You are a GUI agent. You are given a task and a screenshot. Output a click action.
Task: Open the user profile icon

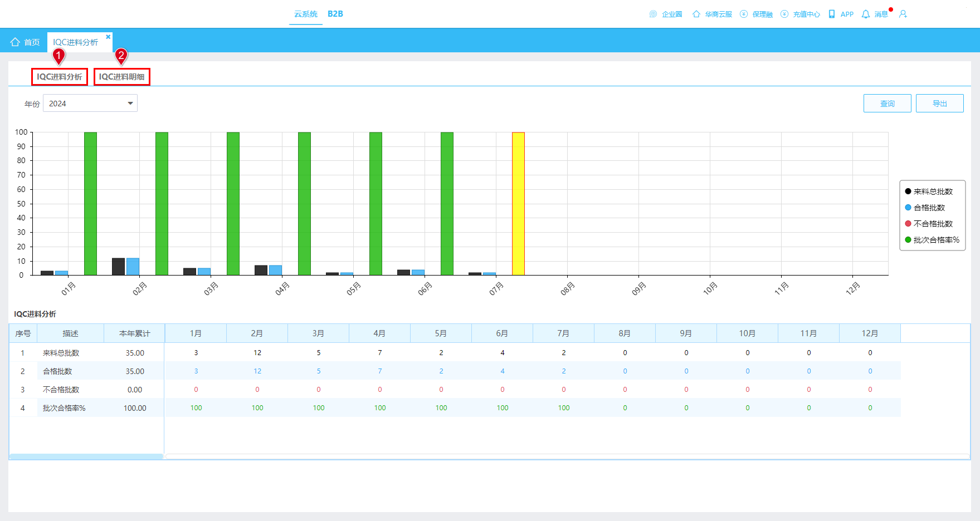[903, 14]
